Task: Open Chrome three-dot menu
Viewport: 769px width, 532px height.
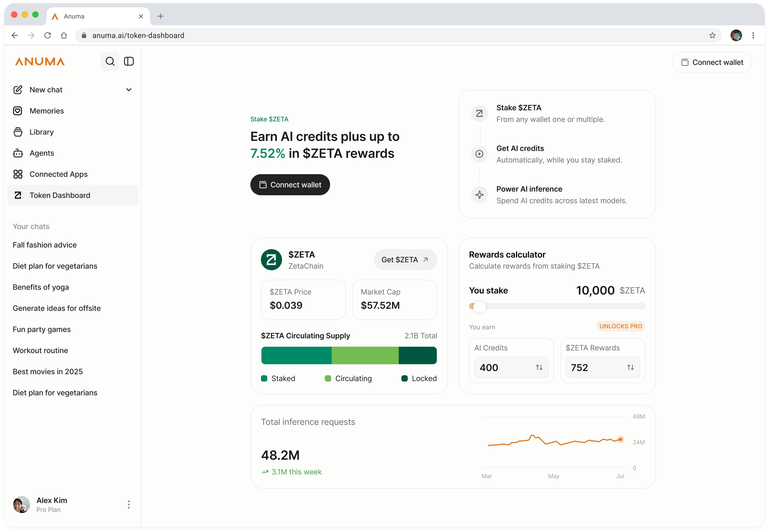Action: (753, 35)
